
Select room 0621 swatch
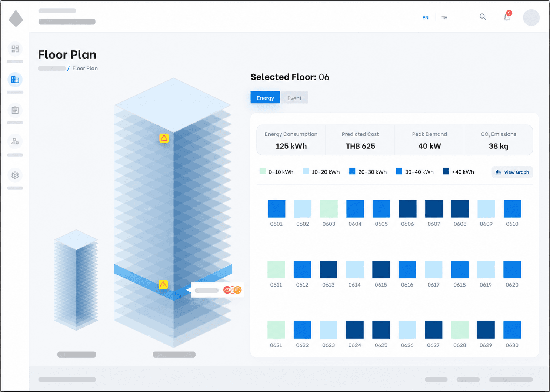tap(276, 330)
